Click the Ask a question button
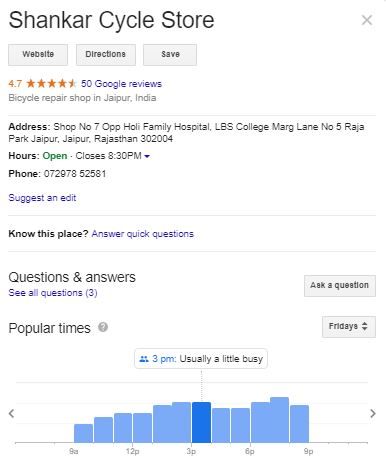386x457 pixels. click(340, 286)
